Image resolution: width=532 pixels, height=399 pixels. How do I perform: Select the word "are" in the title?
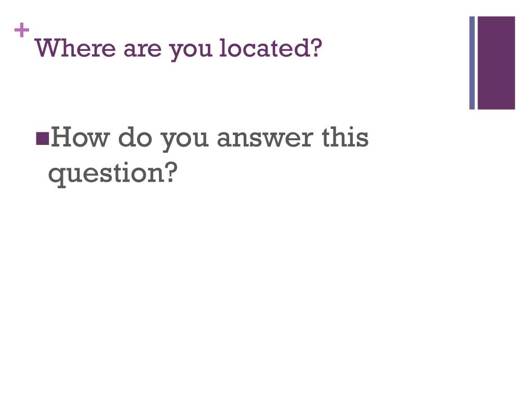click(142, 51)
